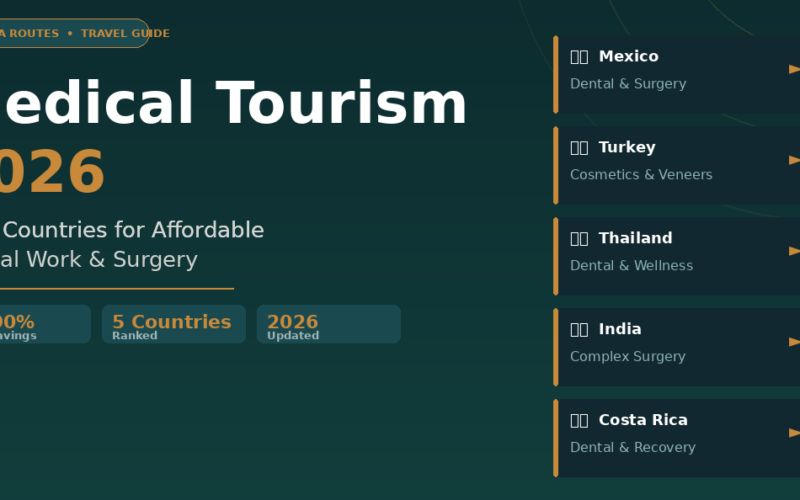Select the India country title
800x500 pixels.
(x=620, y=329)
